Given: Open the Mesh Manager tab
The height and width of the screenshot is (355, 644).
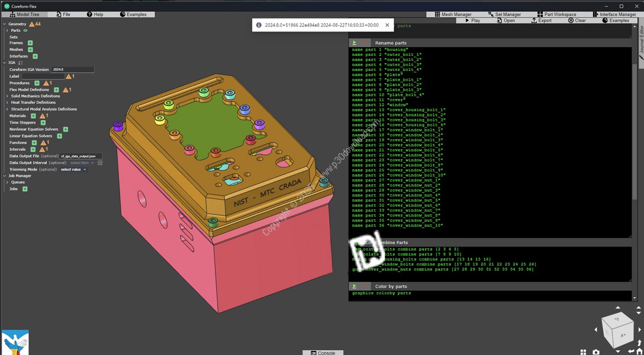Looking at the screenshot, I should (453, 15).
